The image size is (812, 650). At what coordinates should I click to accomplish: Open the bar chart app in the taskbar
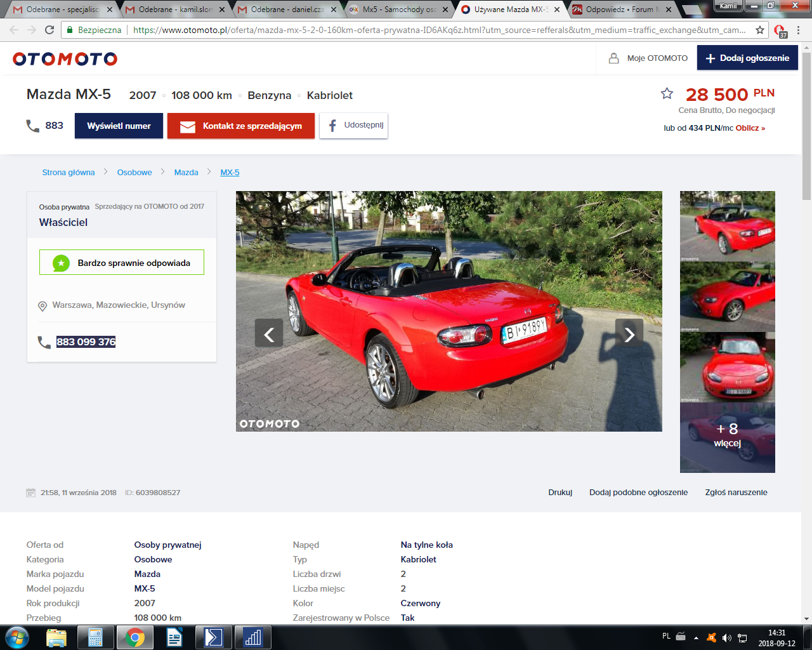tap(252, 637)
